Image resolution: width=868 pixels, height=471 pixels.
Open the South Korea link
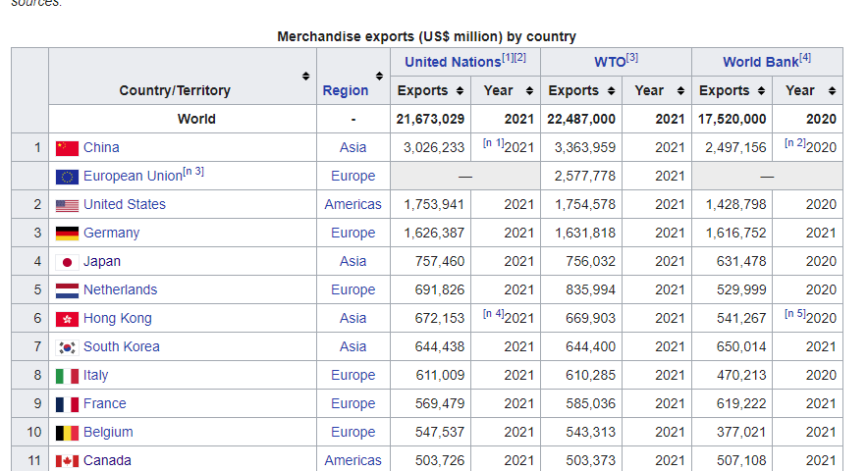(121, 347)
